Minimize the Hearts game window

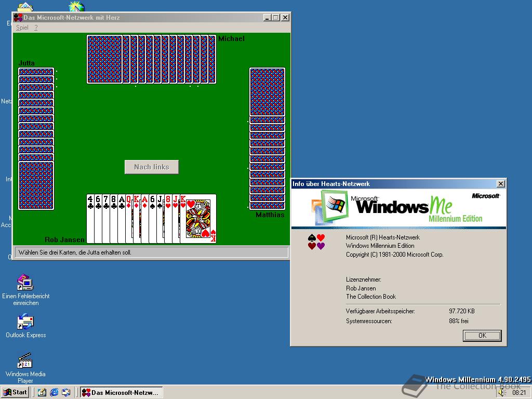click(x=268, y=17)
